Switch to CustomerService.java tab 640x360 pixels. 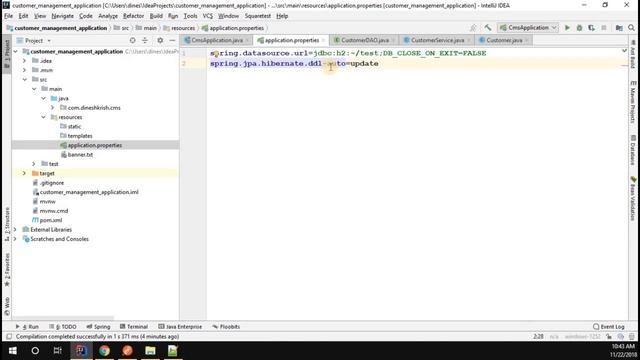pyautogui.click(x=437, y=40)
